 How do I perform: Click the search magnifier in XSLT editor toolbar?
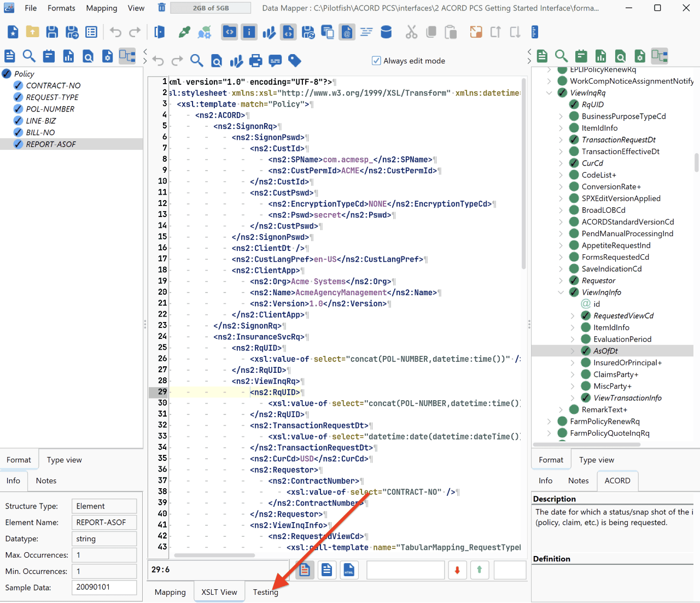point(196,61)
